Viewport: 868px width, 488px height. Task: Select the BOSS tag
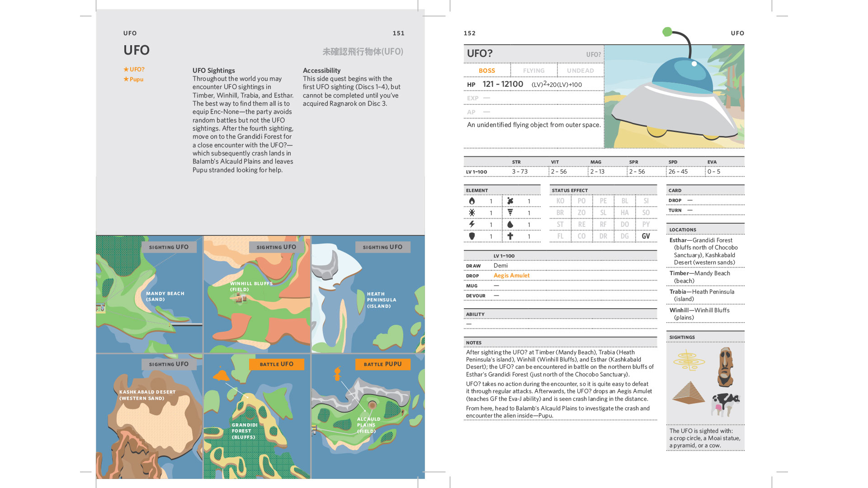[487, 70]
